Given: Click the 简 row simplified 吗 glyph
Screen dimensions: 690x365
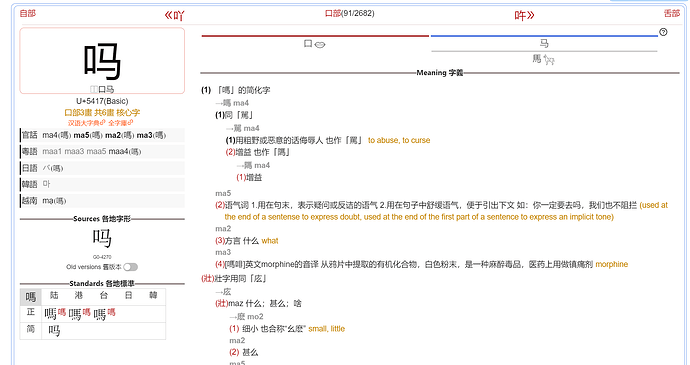Looking at the screenshot, I should tap(54, 331).
